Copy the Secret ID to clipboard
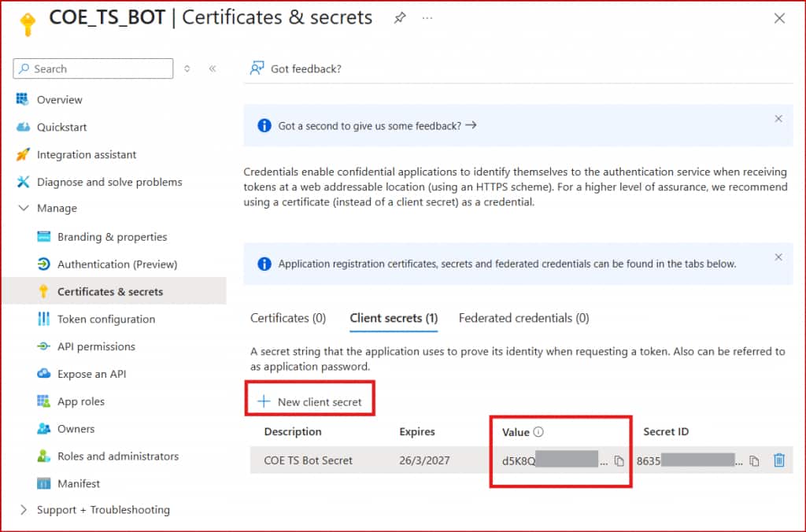 pyautogui.click(x=754, y=461)
